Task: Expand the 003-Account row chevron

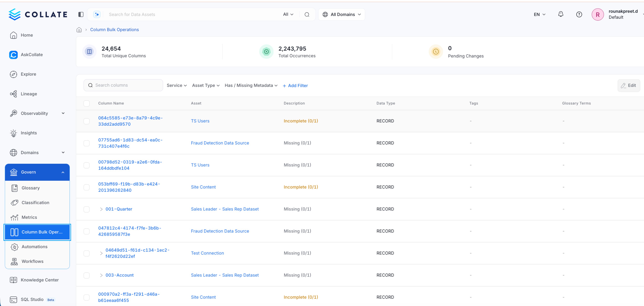Action: (x=101, y=275)
